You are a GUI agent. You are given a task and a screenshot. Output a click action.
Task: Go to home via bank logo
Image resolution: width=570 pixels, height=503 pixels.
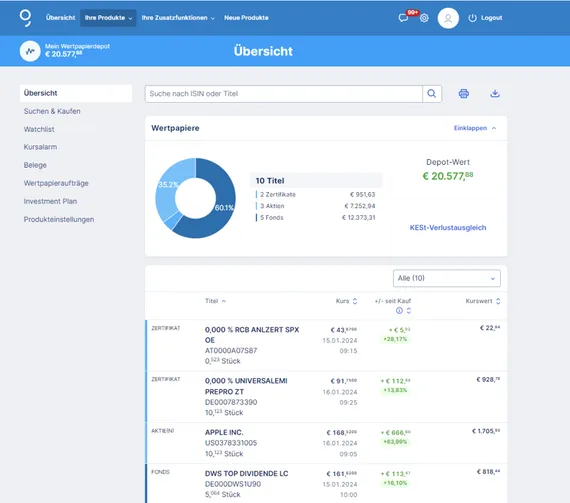tap(25, 18)
